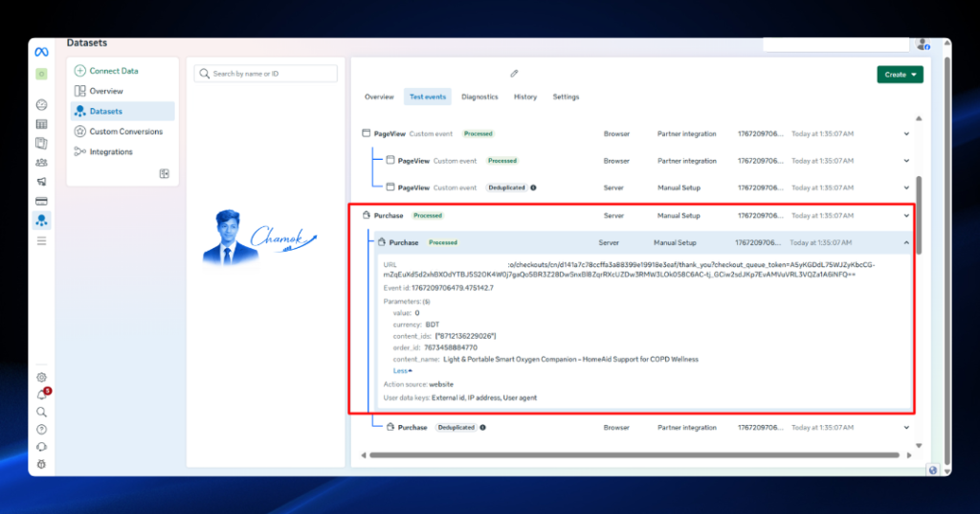Open the table grid icon in sidebar
Image resolution: width=980 pixels, height=514 pixels.
(x=41, y=124)
